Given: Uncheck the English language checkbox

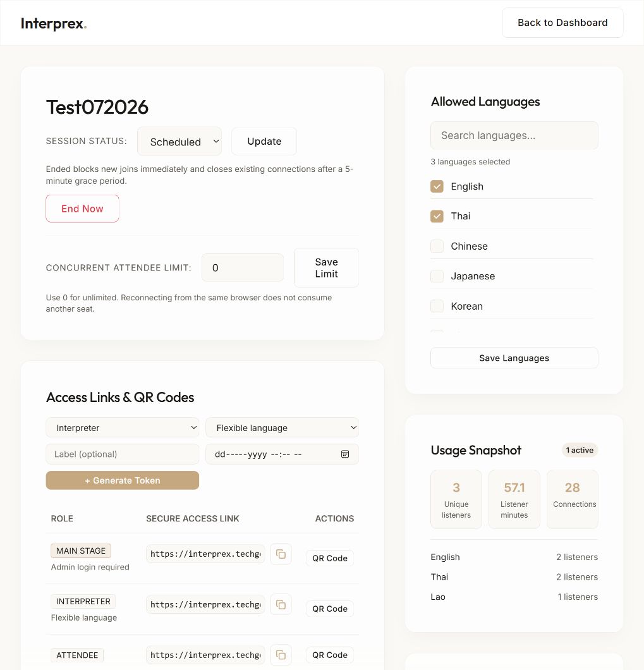Looking at the screenshot, I should [437, 186].
